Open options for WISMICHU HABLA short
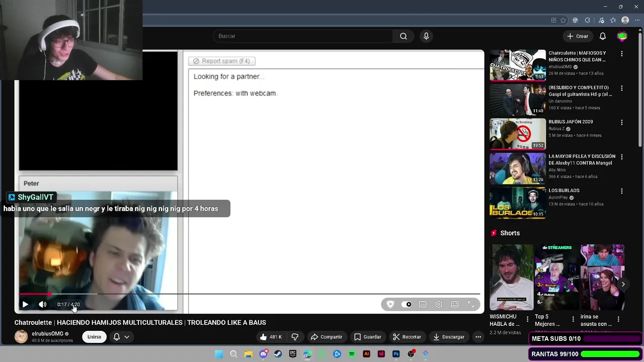 click(527, 319)
